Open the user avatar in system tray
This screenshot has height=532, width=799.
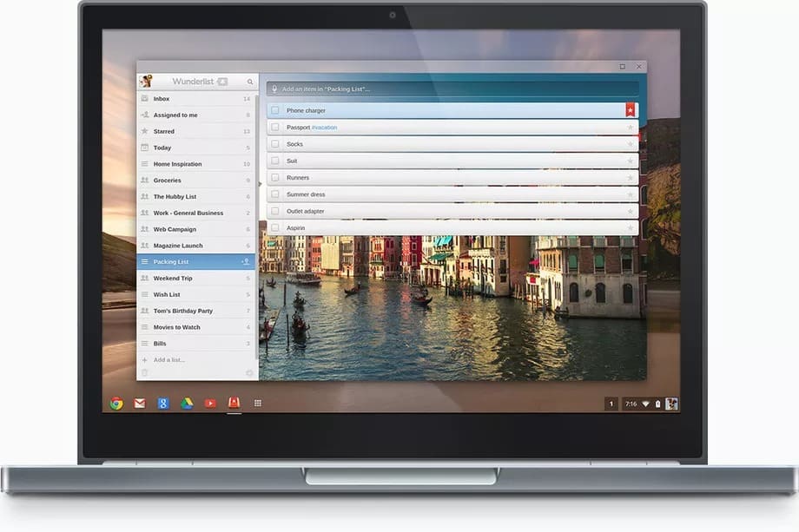[x=671, y=404]
